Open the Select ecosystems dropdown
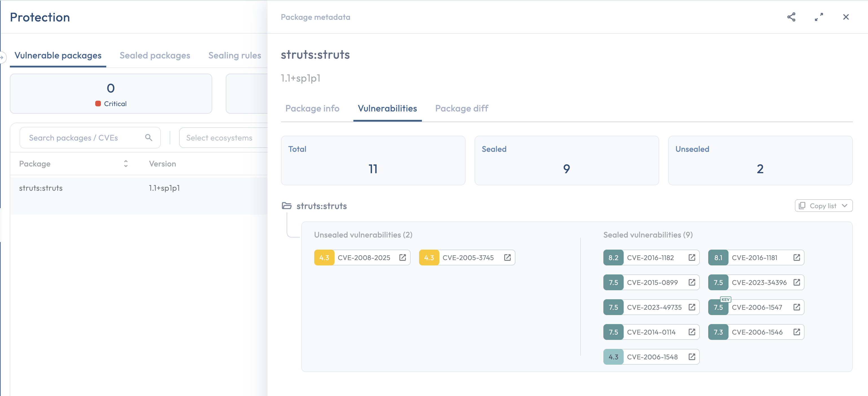 point(223,138)
